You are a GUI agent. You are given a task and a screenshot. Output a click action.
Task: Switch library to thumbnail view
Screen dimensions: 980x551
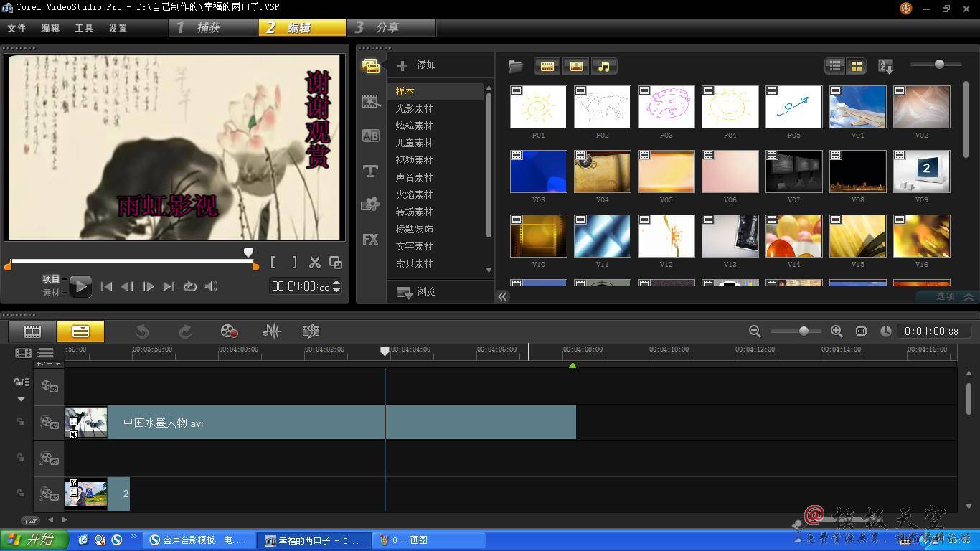(x=856, y=66)
